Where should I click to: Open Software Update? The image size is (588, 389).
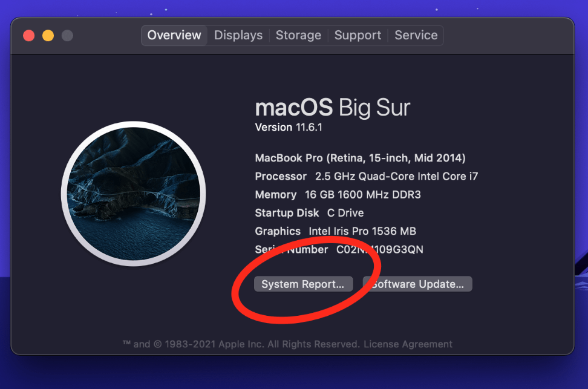pos(417,284)
